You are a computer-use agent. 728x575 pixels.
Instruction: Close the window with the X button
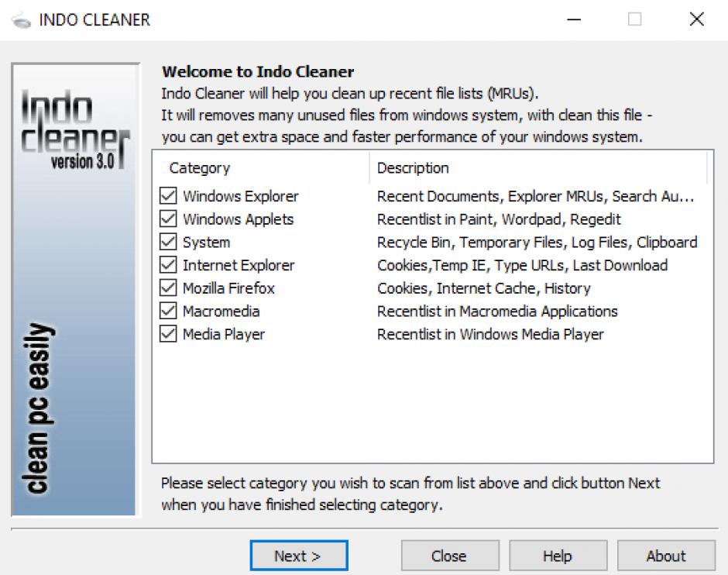pyautogui.click(x=696, y=19)
